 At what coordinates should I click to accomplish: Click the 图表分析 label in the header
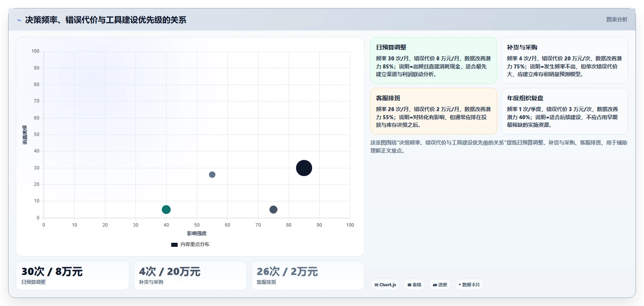[x=617, y=19]
